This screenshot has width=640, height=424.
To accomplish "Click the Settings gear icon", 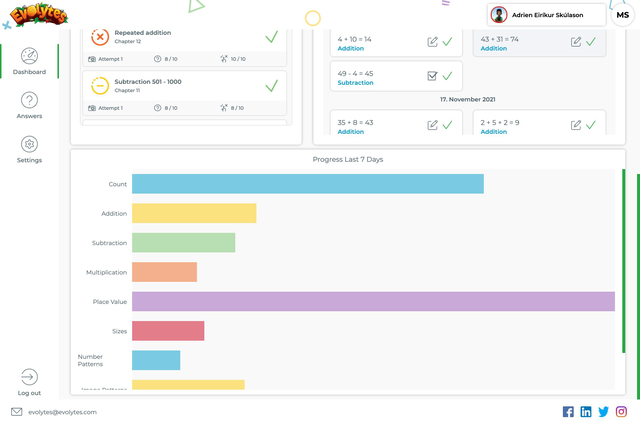I will [x=29, y=144].
